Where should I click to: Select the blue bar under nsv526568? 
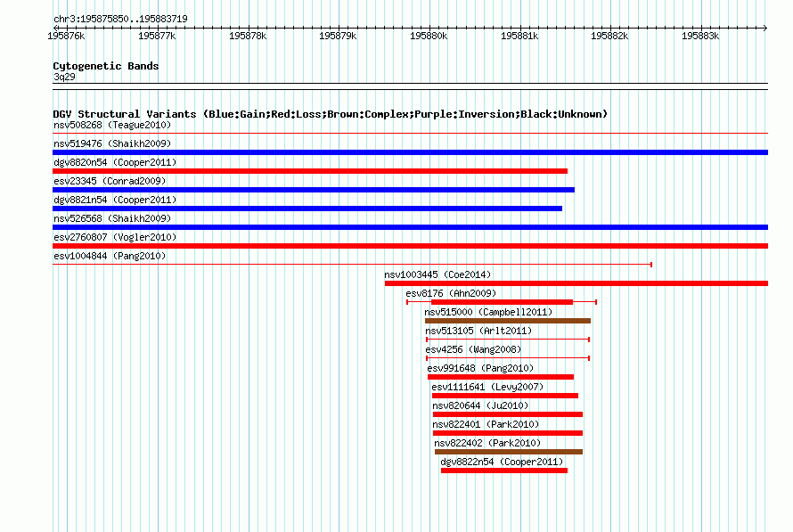click(x=410, y=227)
